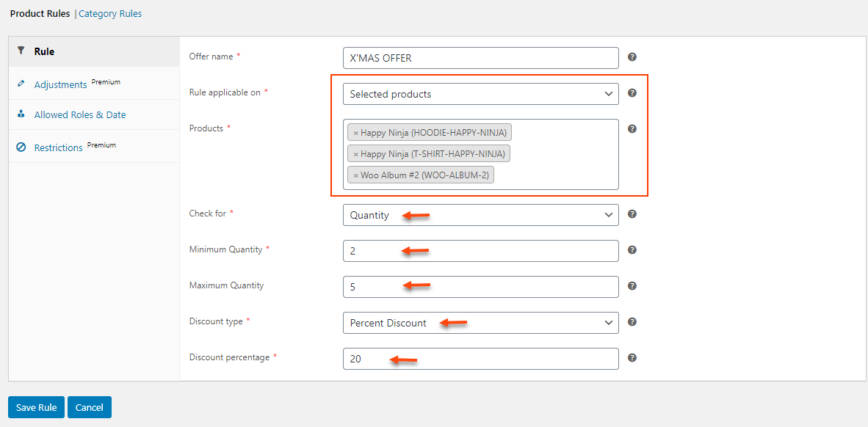Viewport: 868px width, 427px height.
Task: Click help icon beside Check for dropdown
Action: pos(632,214)
